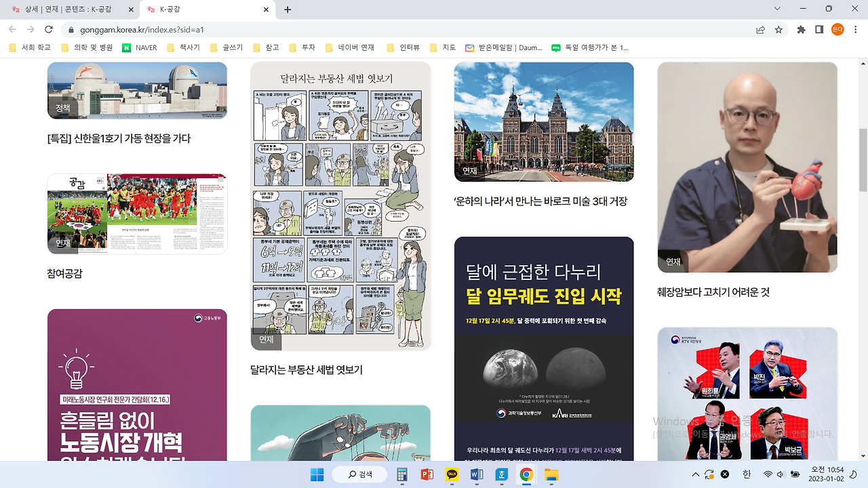Expand hidden icons in the system tray

click(x=696, y=474)
